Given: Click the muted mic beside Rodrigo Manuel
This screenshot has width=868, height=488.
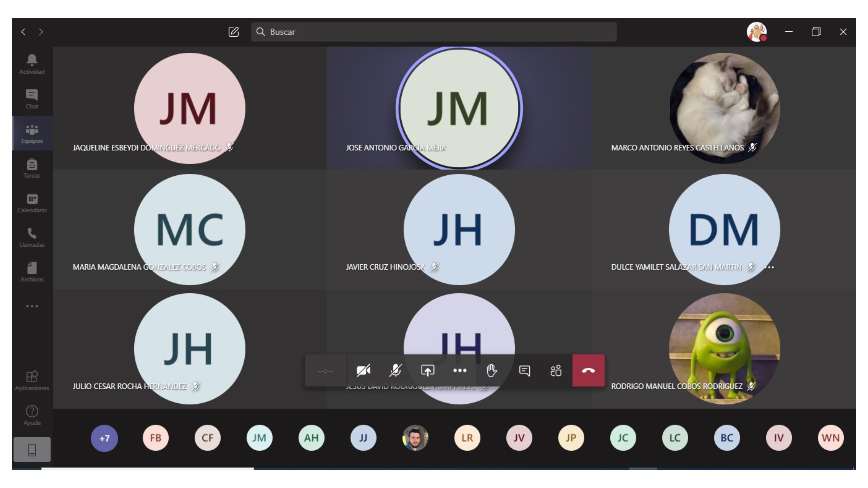Looking at the screenshot, I should 751,386.
